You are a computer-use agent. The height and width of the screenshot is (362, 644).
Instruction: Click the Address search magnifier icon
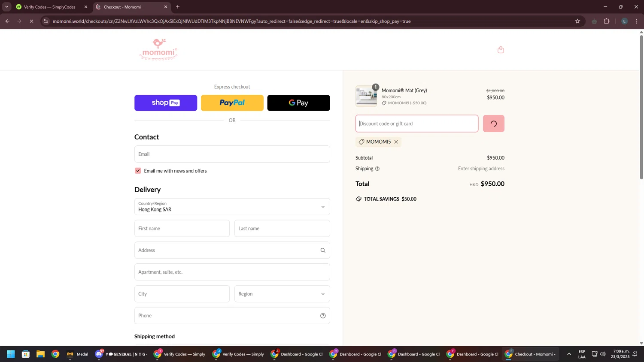pyautogui.click(x=323, y=250)
